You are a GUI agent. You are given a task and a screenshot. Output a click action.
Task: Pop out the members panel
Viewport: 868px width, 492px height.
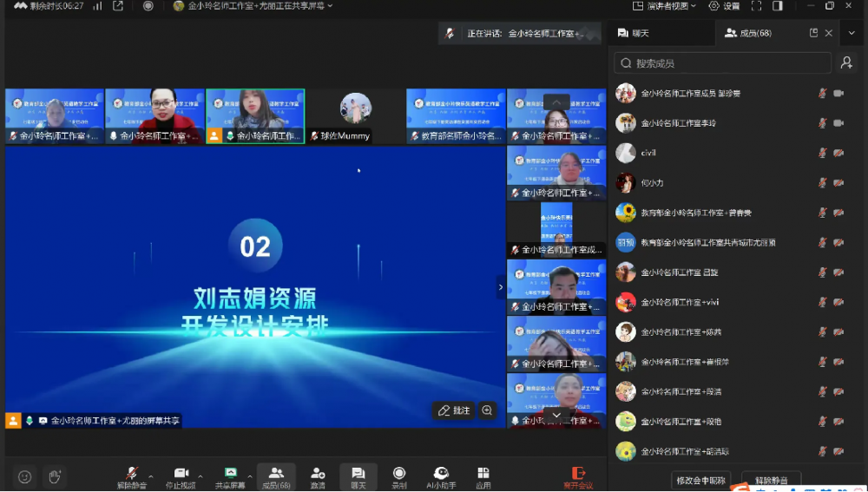813,33
